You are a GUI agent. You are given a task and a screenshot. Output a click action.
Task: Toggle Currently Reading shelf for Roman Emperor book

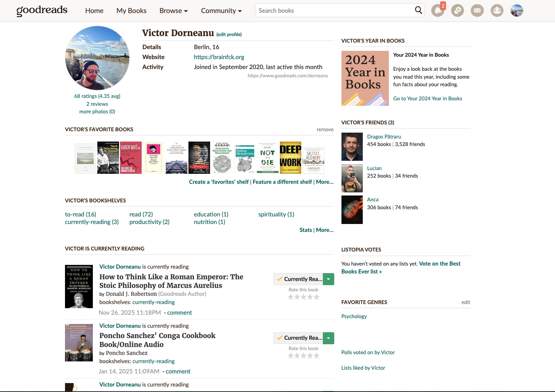coord(298,279)
